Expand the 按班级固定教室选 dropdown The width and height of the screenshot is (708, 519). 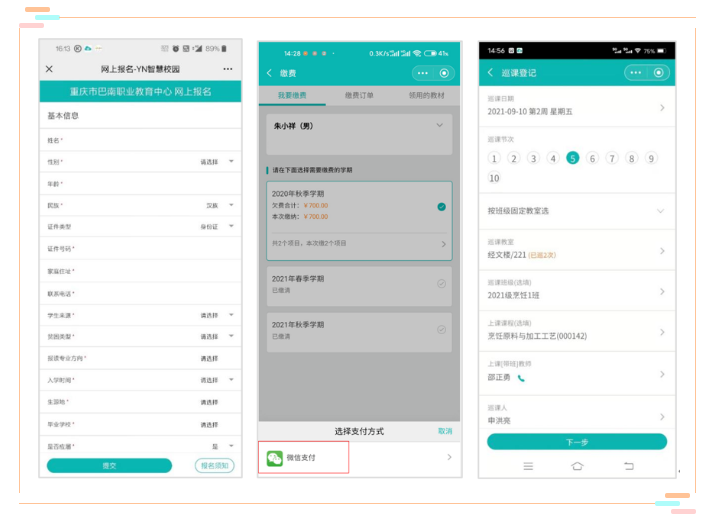[660, 211]
